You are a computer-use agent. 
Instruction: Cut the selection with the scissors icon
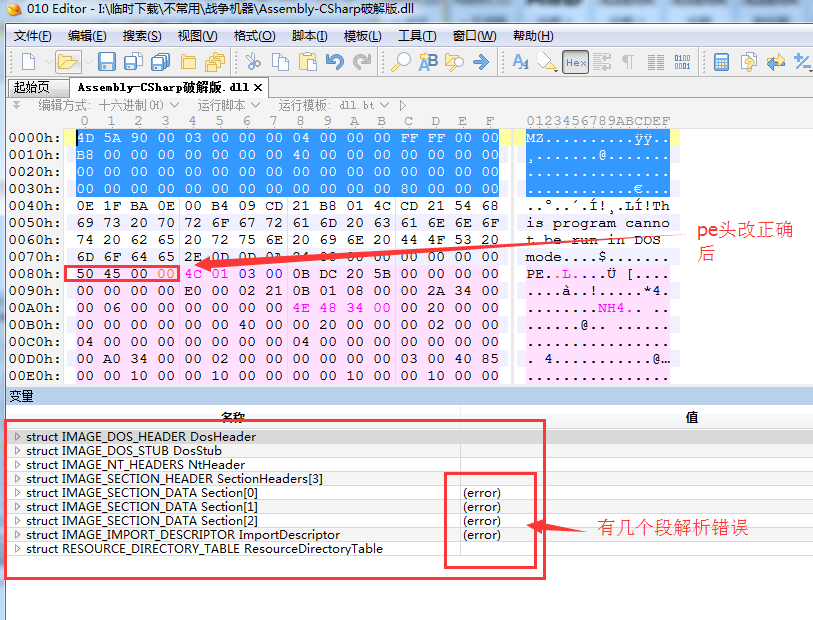point(253,62)
